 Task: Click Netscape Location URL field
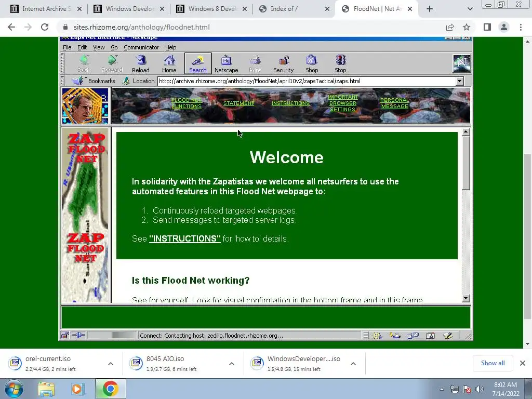click(307, 81)
